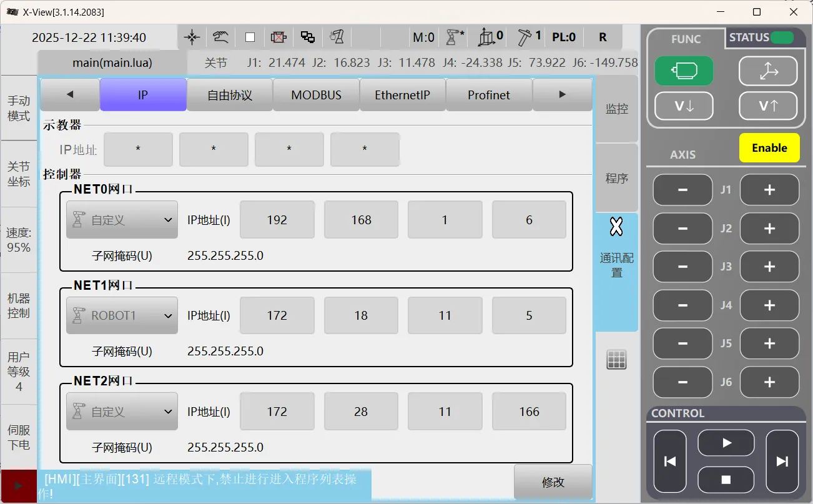Click the 速度: 95% button
Screen dimensions: 813x504
[x=19, y=240]
